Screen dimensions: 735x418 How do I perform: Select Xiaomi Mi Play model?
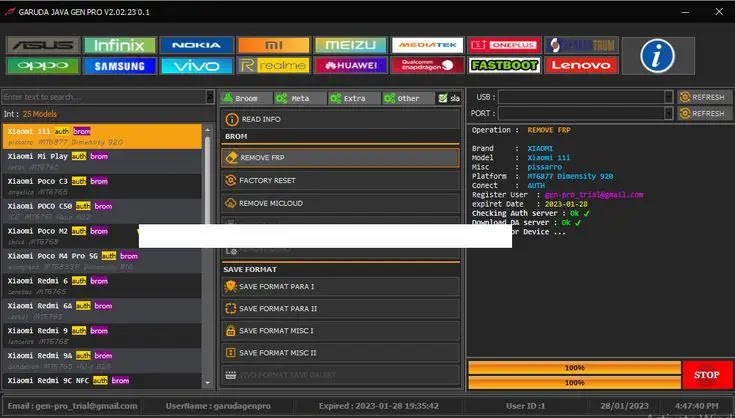pyautogui.click(x=102, y=161)
